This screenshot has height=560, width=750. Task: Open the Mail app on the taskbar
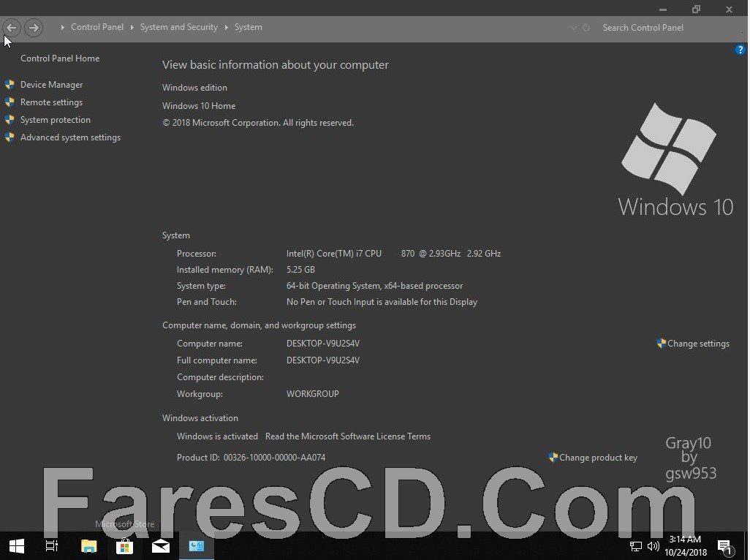[x=161, y=545]
